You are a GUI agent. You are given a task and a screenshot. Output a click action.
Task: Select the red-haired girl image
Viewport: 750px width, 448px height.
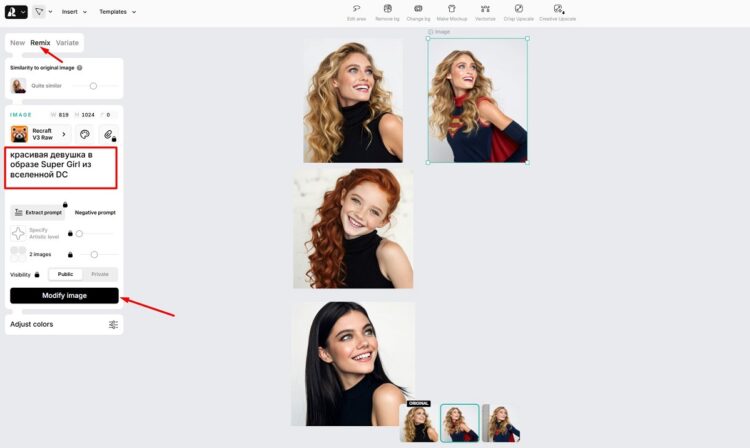pos(353,229)
